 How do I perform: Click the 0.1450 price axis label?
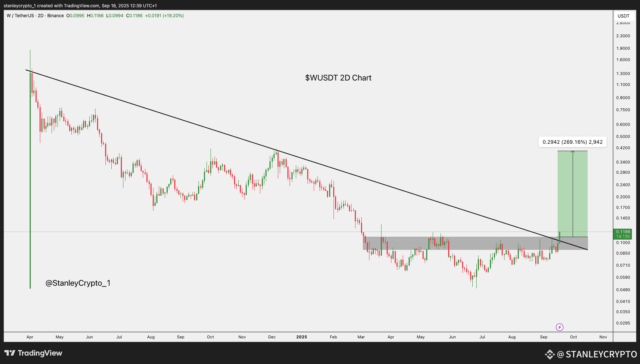pos(623,218)
